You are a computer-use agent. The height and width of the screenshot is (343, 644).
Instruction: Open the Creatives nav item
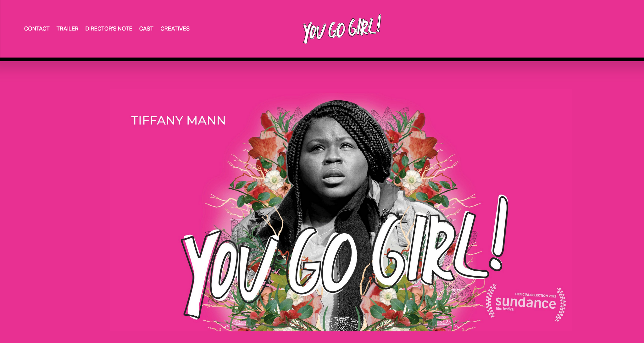[175, 29]
